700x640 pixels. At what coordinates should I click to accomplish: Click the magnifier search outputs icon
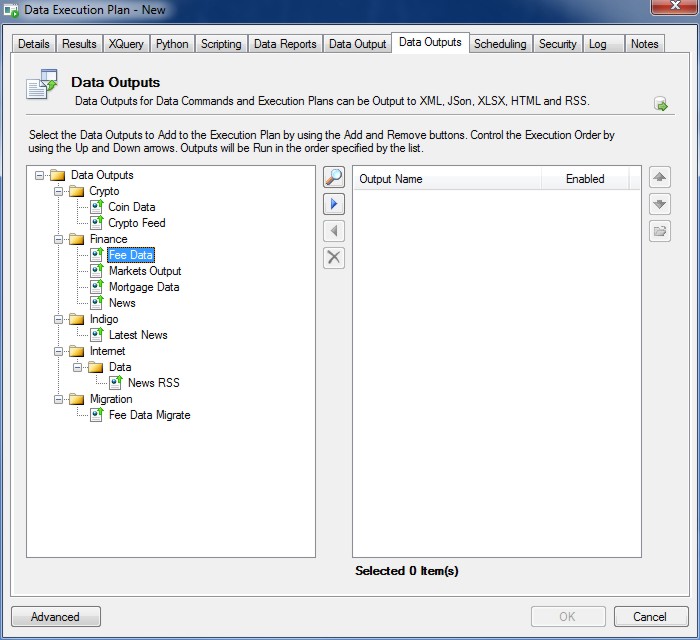(334, 178)
